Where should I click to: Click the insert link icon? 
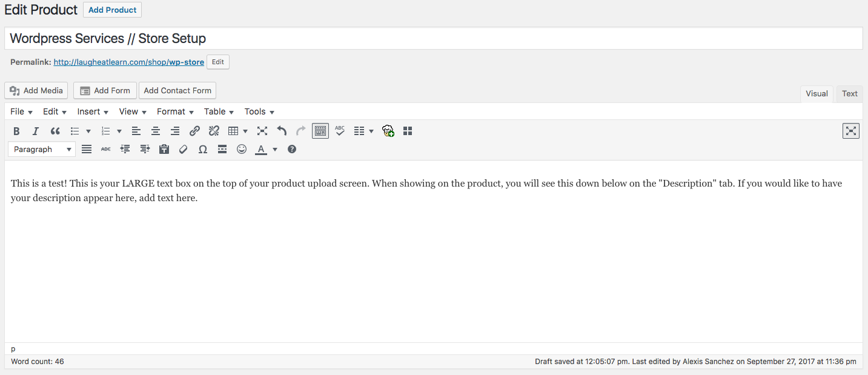click(194, 131)
